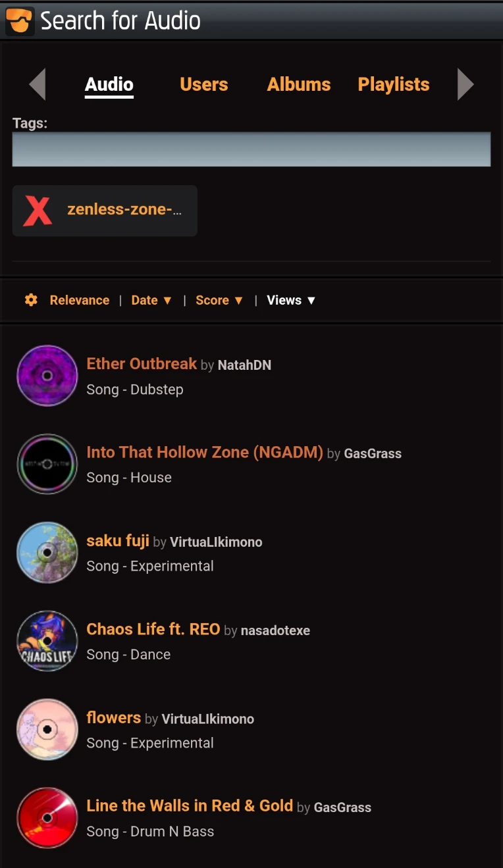Expand the Date sort dropdown
Screen dimensions: 503x868
point(151,300)
